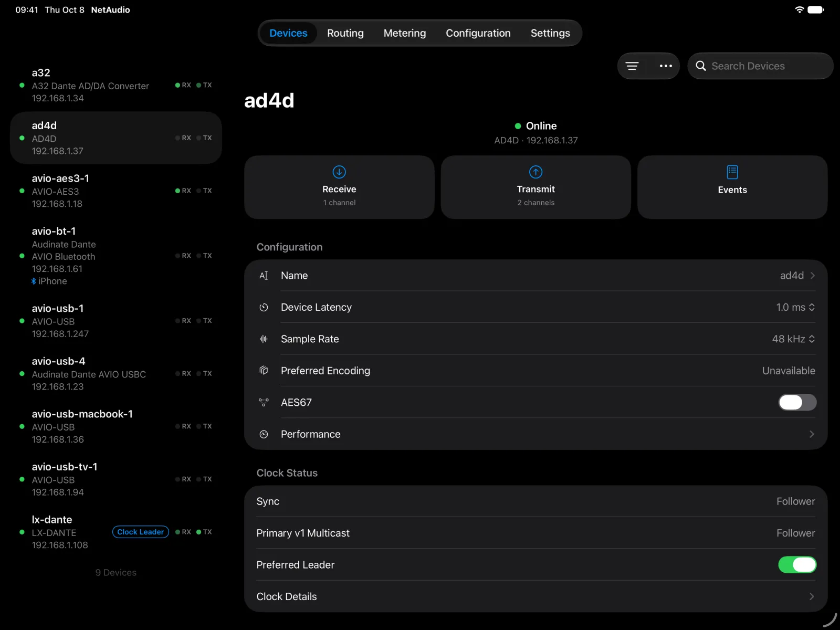Click the Bluetooth iPhone icon under avio-bt-1

point(34,281)
